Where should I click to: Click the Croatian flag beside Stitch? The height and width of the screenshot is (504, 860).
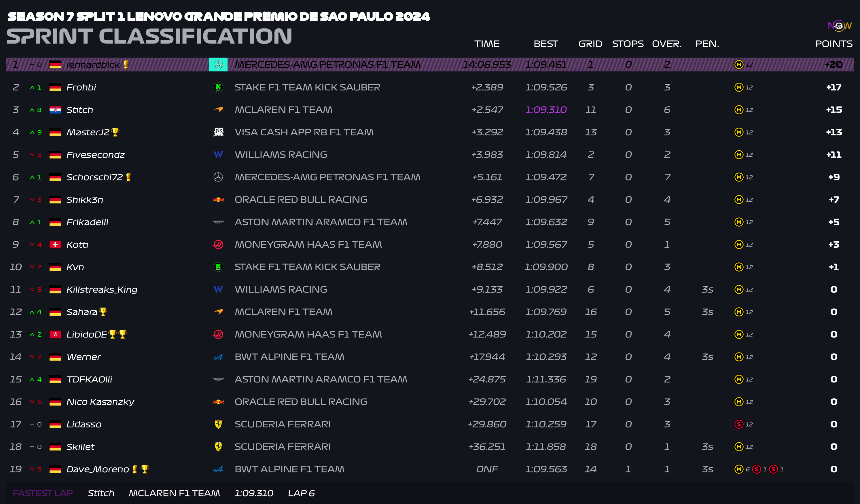55,110
